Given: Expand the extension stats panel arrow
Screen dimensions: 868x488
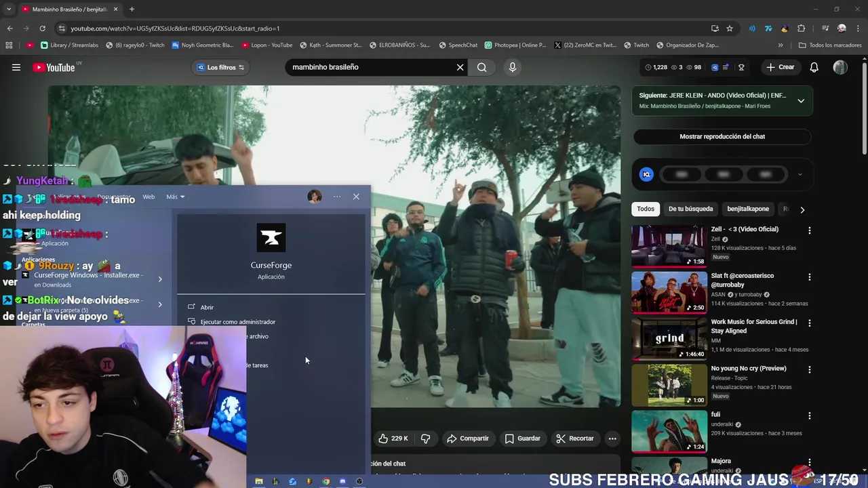Looking at the screenshot, I should (x=800, y=174).
